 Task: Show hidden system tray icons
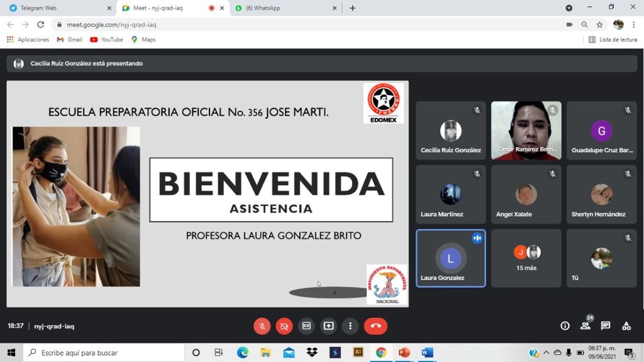coord(546,353)
